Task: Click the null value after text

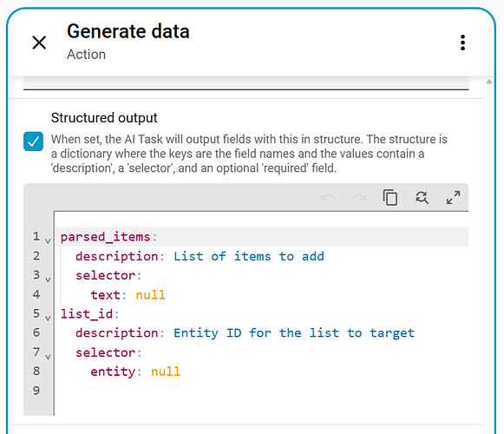Action: click(150, 295)
